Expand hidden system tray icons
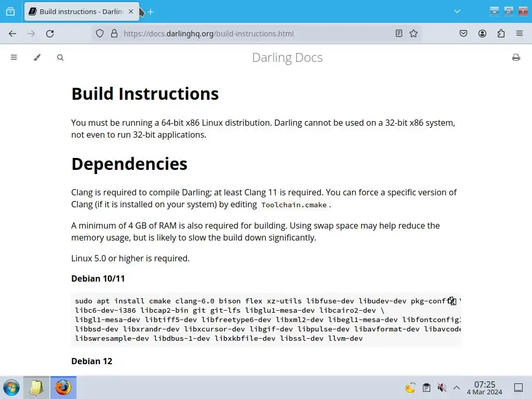532x399 pixels. pos(457,388)
